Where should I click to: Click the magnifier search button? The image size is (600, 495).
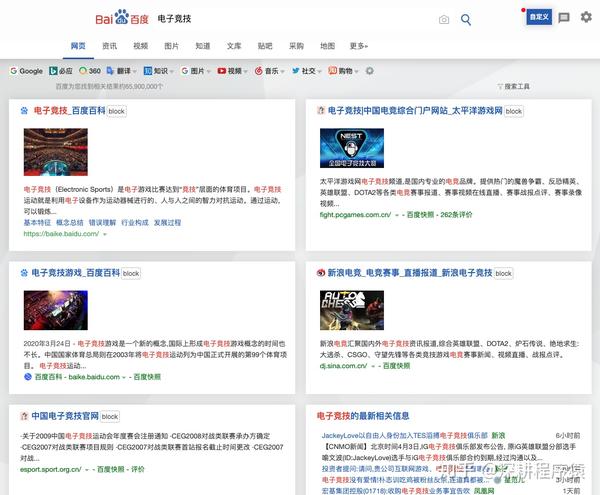(466, 20)
